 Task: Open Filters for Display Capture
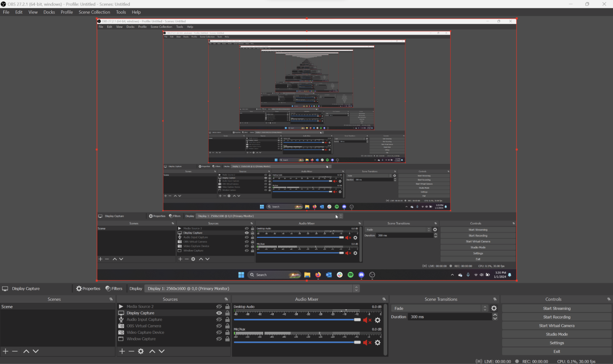[114, 289]
